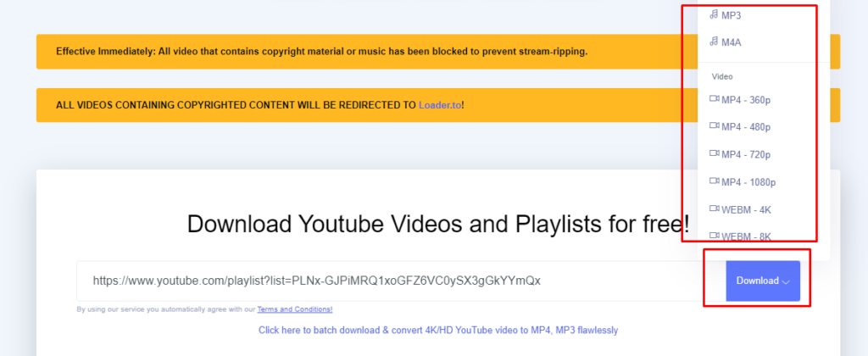
Task: Click 'By using our service' agreement text
Action: tap(166, 309)
